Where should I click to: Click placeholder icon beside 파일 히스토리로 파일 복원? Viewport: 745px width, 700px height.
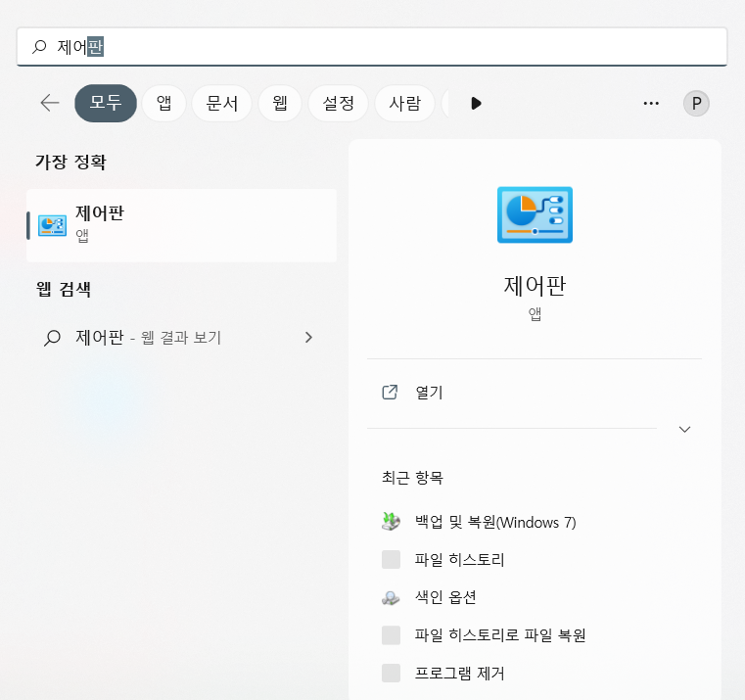391,635
